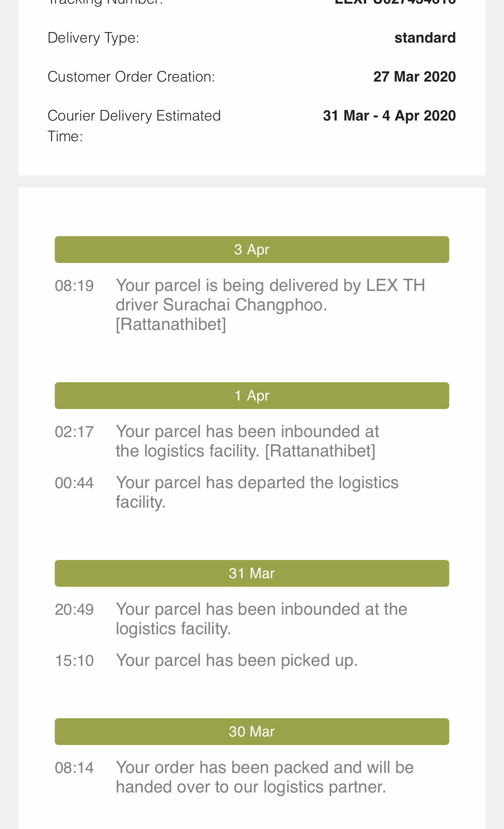This screenshot has width=504, height=829.
Task: Select the 31 Mar date header bar
Action: 252,573
